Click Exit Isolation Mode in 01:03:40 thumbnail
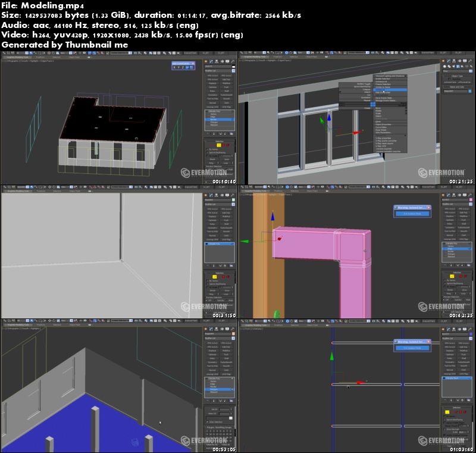The image size is (476, 453). (412, 348)
